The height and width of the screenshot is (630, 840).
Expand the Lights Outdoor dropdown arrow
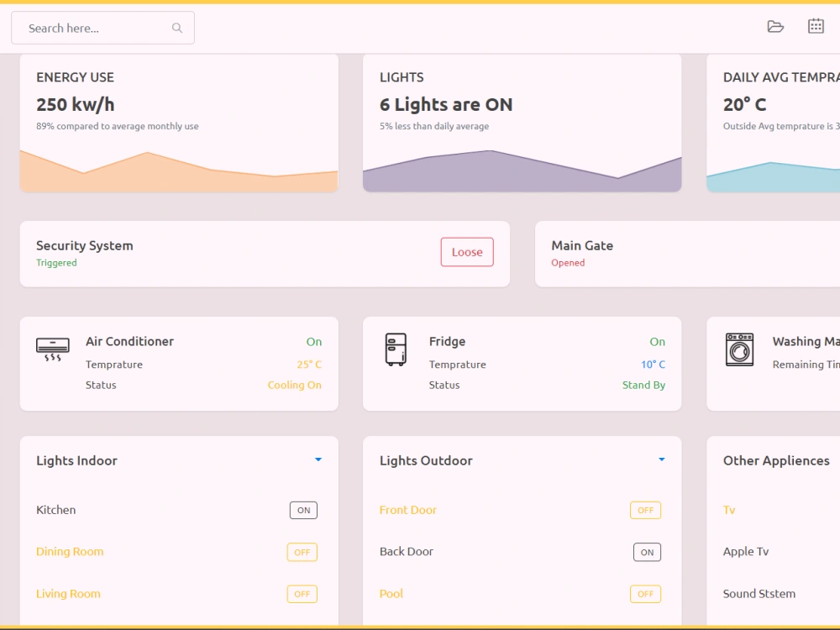click(662, 459)
